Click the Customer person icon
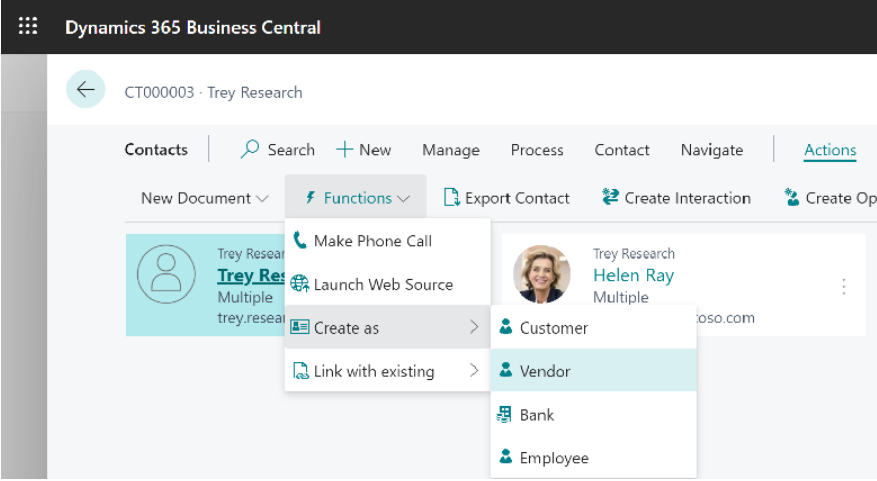The width and height of the screenshot is (877, 481). click(506, 327)
